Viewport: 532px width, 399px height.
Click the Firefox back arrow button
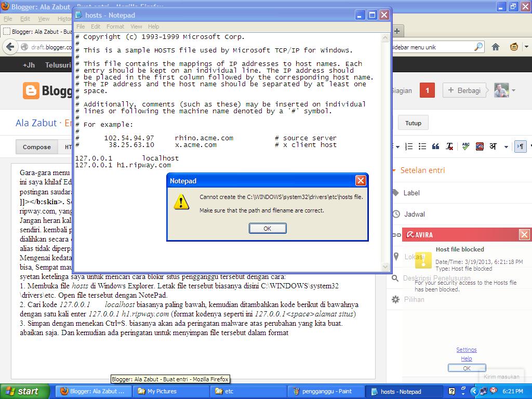(x=10, y=47)
